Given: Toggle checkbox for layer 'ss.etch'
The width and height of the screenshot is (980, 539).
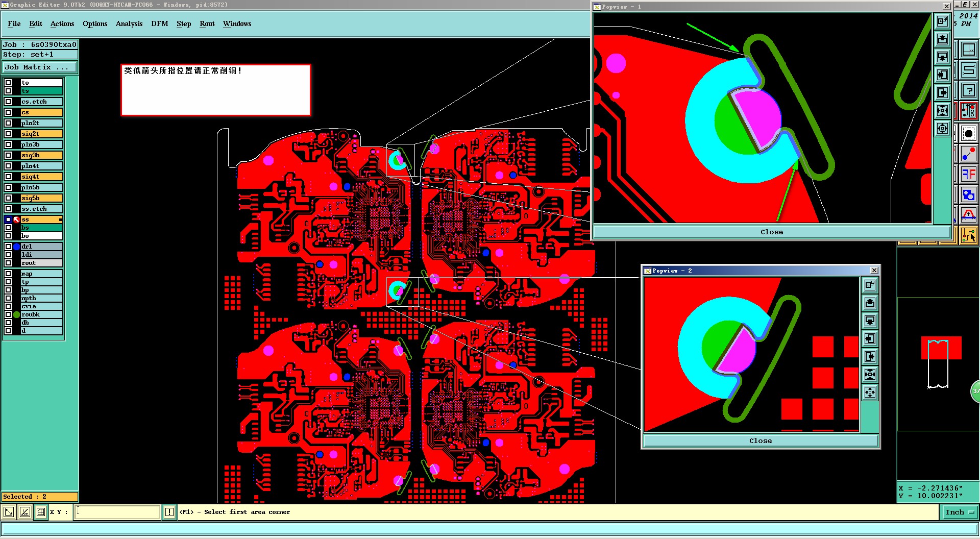Looking at the screenshot, I should [8, 209].
